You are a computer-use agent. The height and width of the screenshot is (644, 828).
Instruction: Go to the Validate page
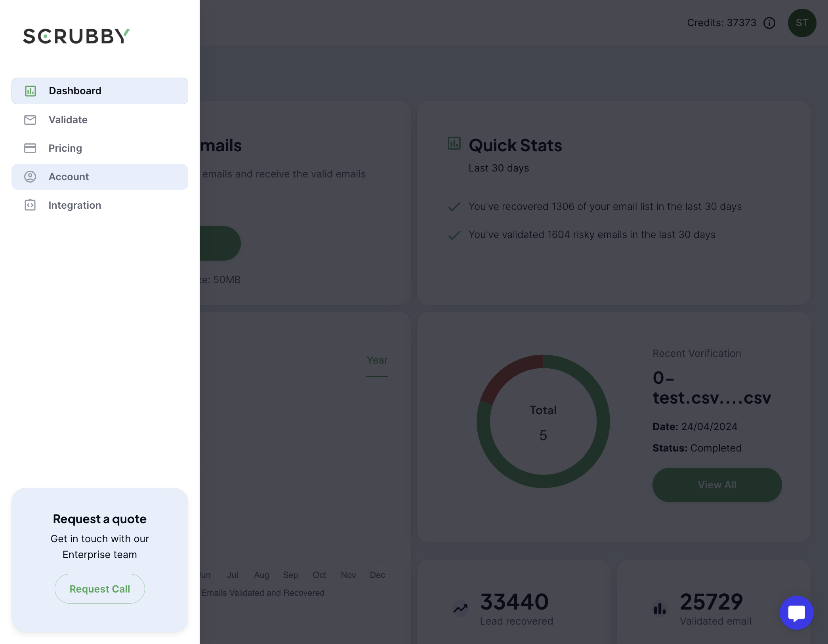(x=100, y=120)
